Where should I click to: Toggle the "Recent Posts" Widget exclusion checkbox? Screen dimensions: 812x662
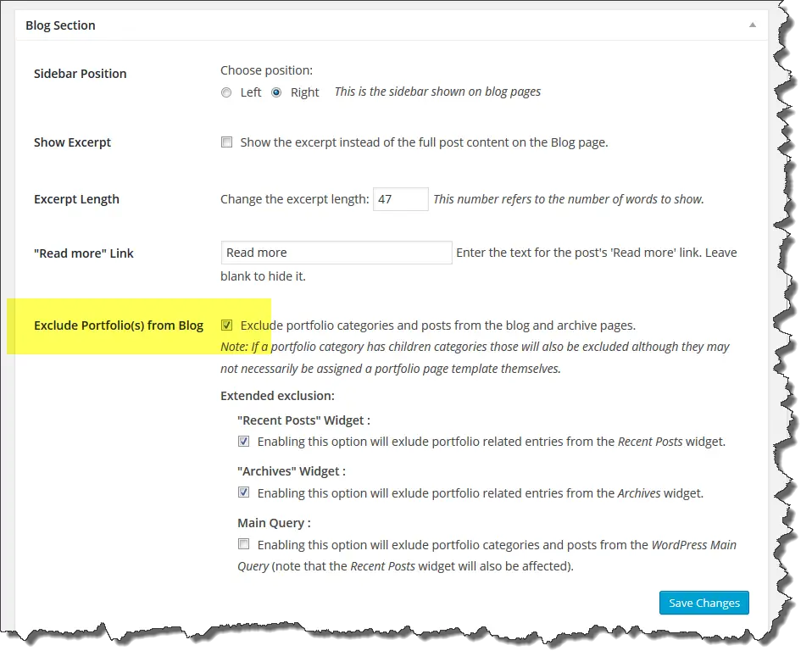point(244,442)
